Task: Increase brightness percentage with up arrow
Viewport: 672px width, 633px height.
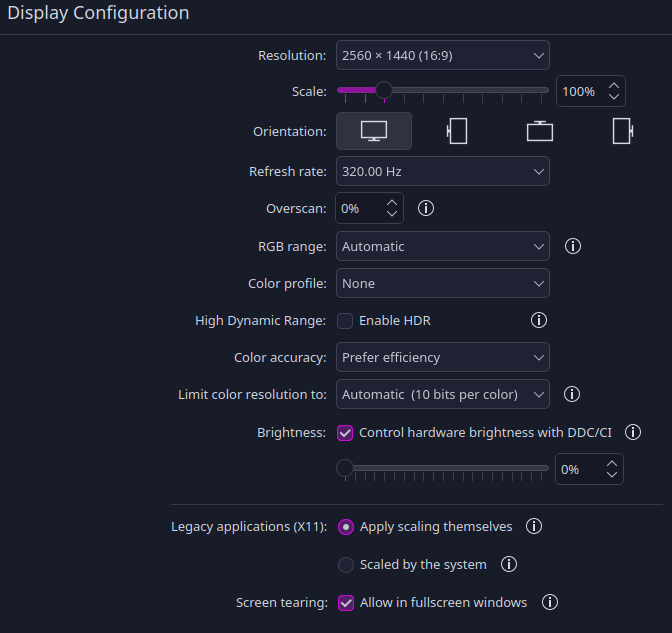Action: (x=612, y=464)
